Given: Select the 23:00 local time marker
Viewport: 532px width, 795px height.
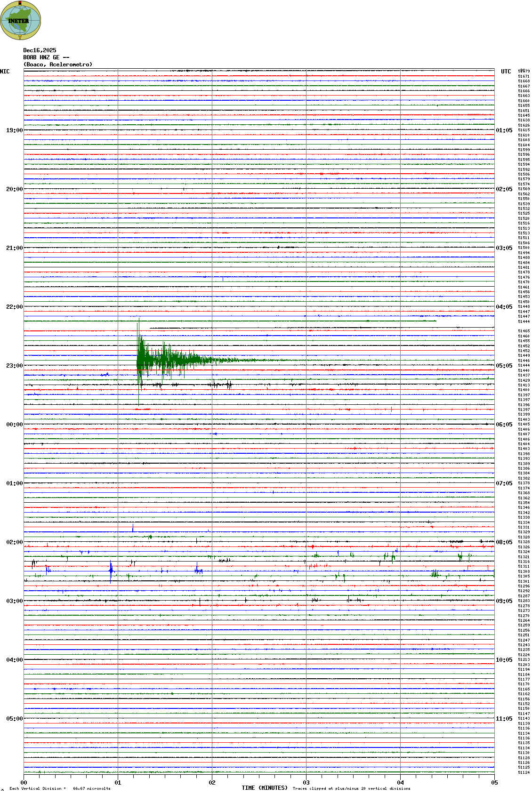Looking at the screenshot, I should [14, 366].
